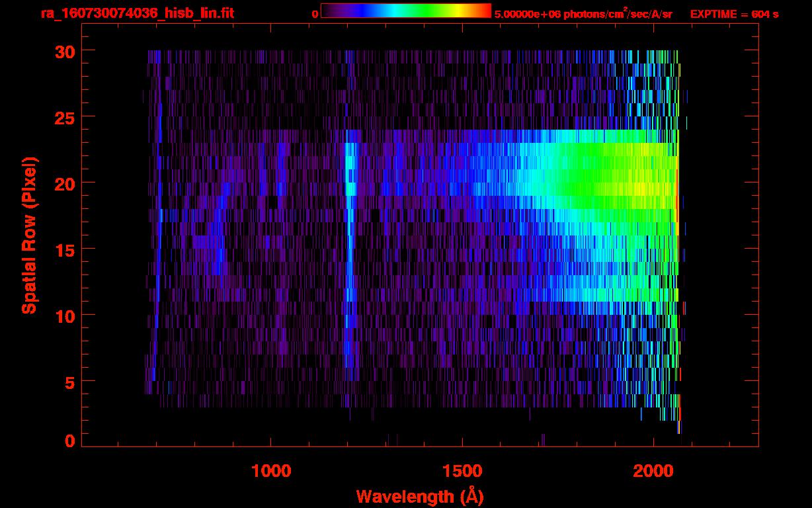This screenshot has height=508, width=812.
Task: Click the file name ra_160730074036_hisb_lin.fit title
Action: [x=136, y=13]
